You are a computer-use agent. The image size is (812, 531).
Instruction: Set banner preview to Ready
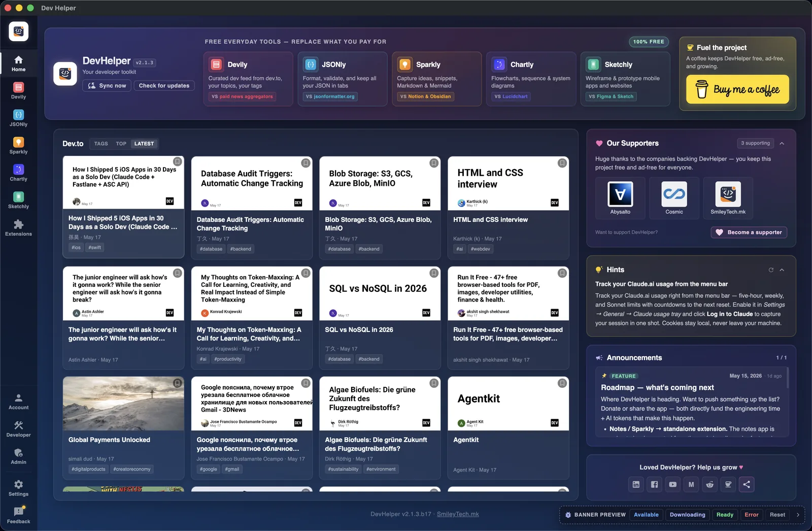[725, 515]
